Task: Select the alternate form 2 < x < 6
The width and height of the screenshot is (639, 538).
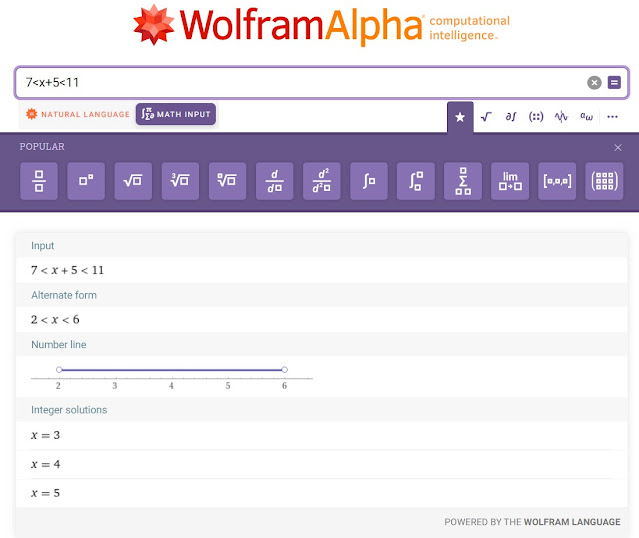Action: click(x=55, y=320)
